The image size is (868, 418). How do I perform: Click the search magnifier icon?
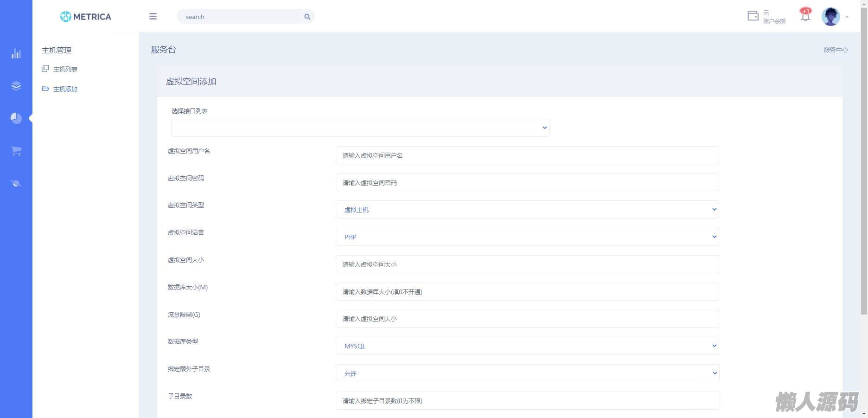coord(307,17)
